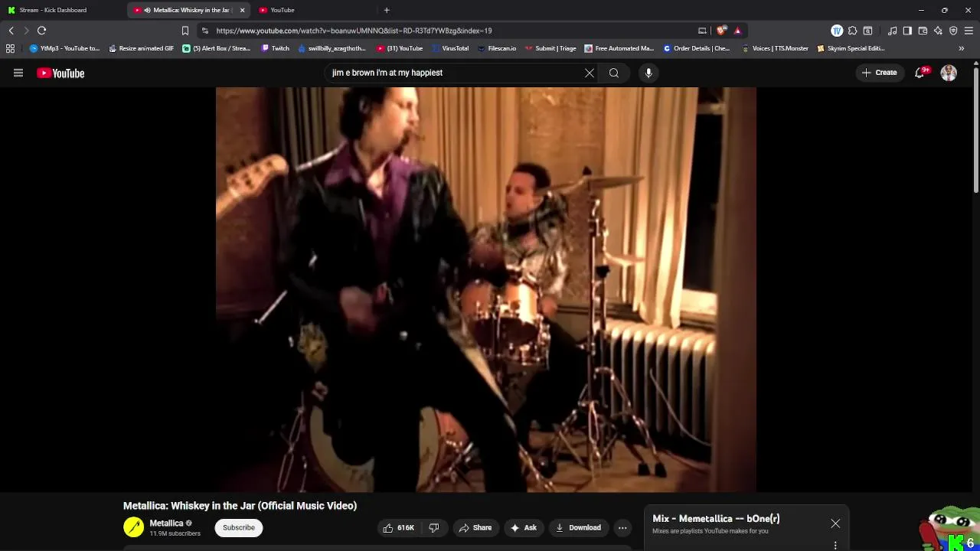Toggle the browser sidebar panel icon
Screen dimensions: 980x551
907,31
